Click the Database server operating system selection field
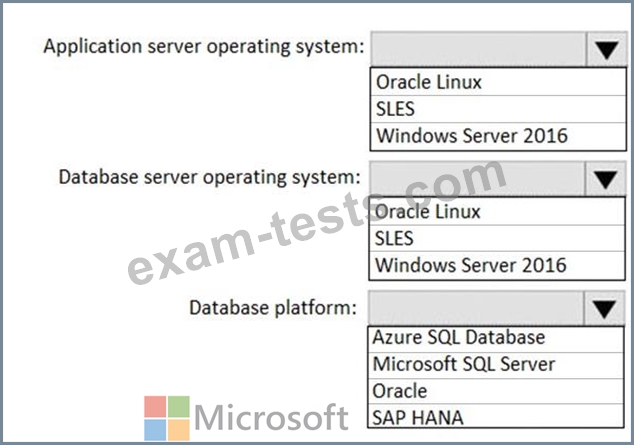The image size is (634, 445). pyautogui.click(x=475, y=179)
